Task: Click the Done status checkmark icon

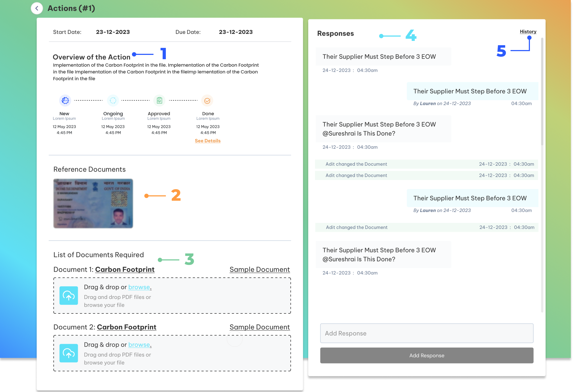Action: coord(207,101)
